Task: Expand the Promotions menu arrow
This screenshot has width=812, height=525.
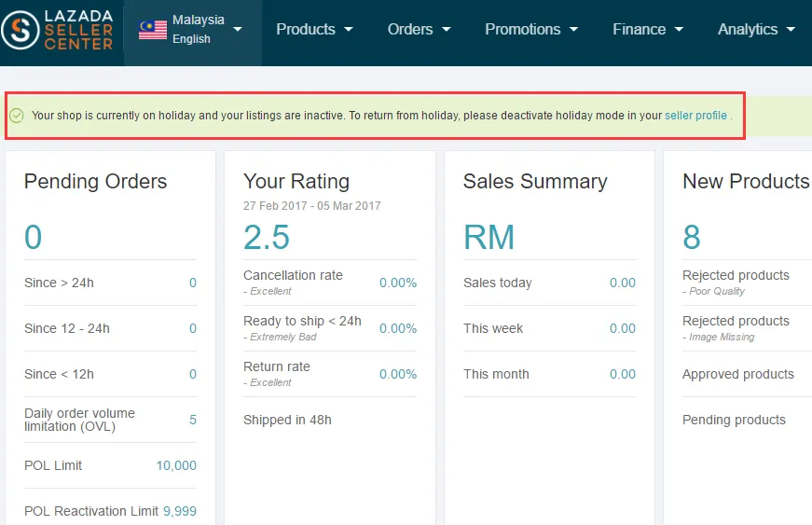Action: 573,30
